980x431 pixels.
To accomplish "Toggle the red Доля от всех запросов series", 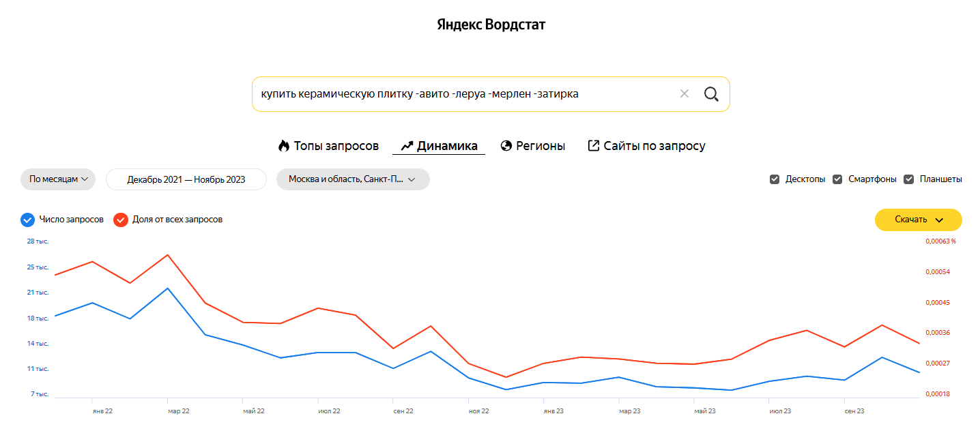I will tap(121, 220).
